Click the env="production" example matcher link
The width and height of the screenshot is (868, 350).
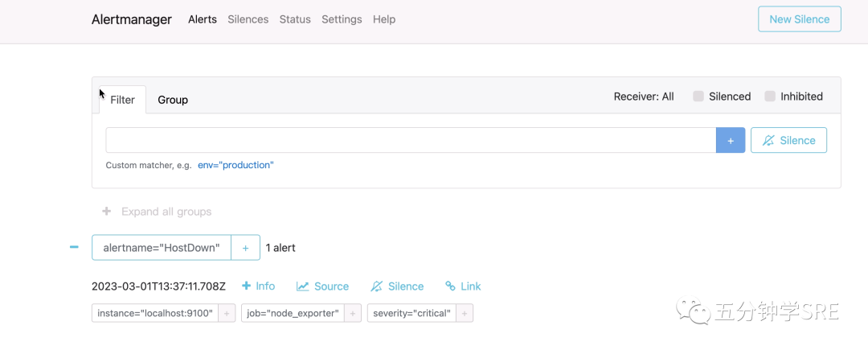click(235, 165)
